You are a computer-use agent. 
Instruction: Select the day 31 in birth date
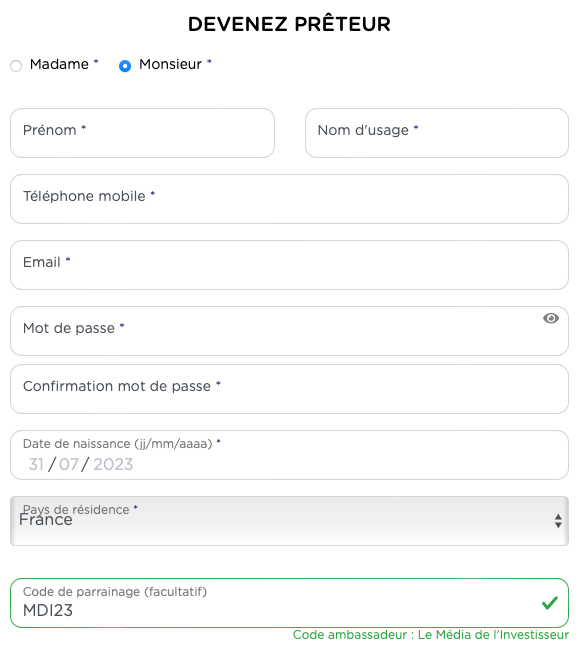(x=36, y=464)
